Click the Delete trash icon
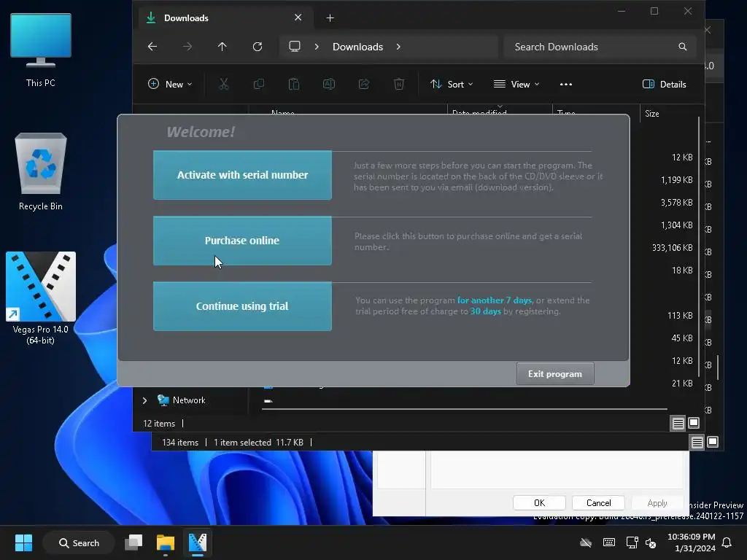Viewport: 747px width, 560px height. pos(399,85)
